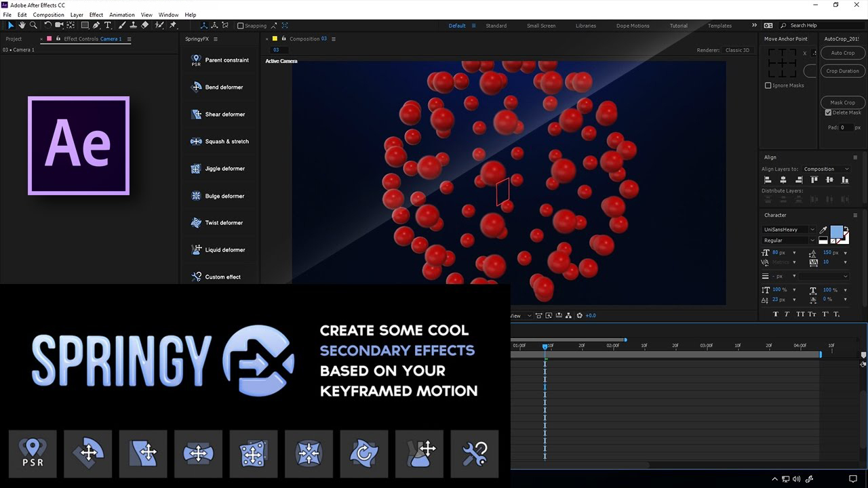Open the Classic 3D renderer setting
This screenshot has width=868, height=488.
(x=737, y=50)
